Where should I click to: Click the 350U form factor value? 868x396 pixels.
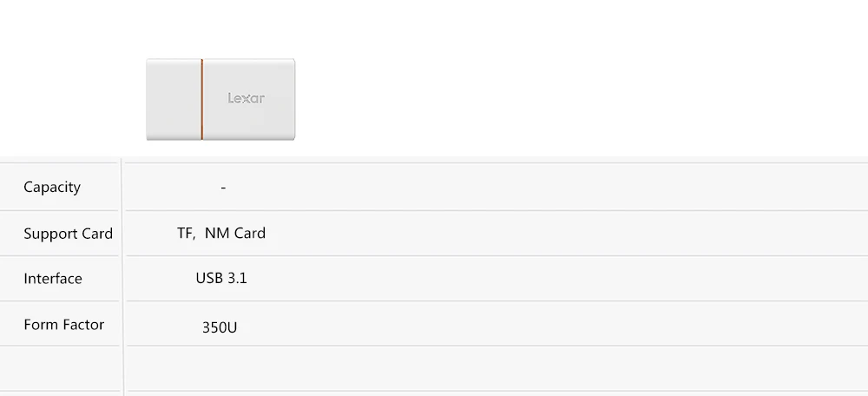(220, 327)
